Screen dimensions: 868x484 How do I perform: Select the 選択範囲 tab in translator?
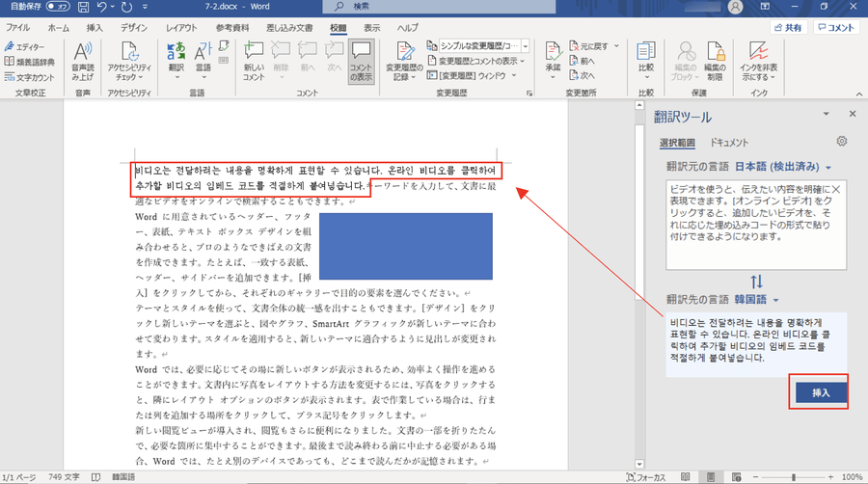677,143
